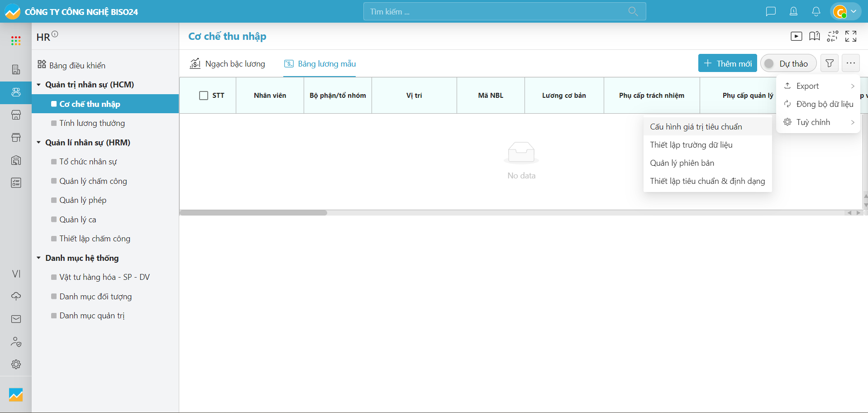The width and height of the screenshot is (868, 413).
Task: Open the chat messages icon
Action: tap(771, 12)
